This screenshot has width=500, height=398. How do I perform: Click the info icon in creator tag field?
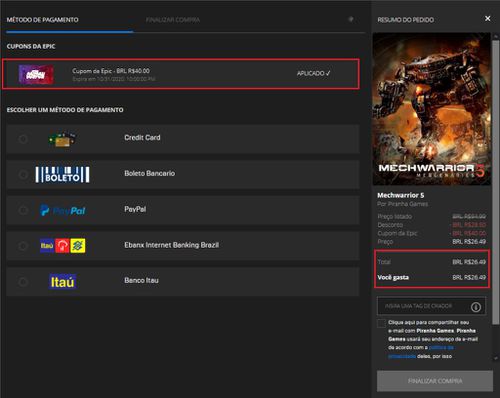tap(476, 307)
